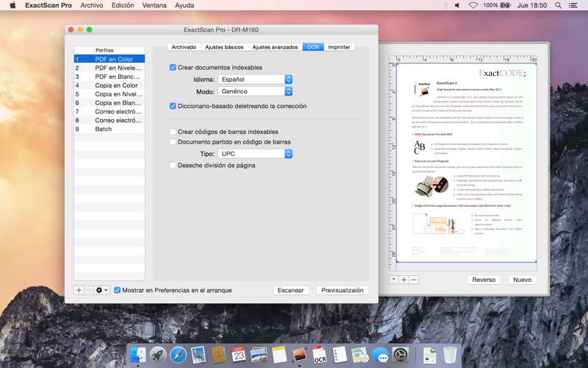Click Nuevo button in preview window

(x=523, y=280)
